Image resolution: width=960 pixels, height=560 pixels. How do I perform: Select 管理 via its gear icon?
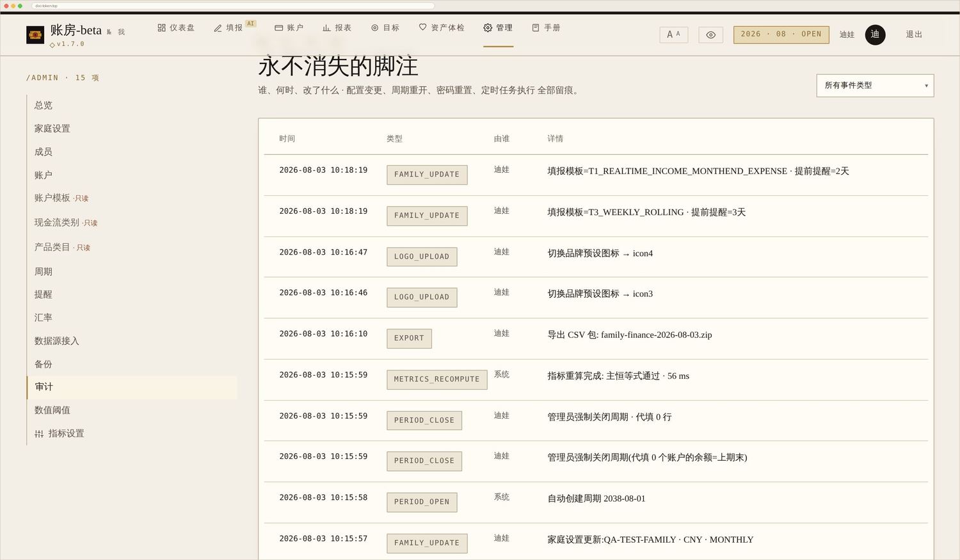click(488, 28)
